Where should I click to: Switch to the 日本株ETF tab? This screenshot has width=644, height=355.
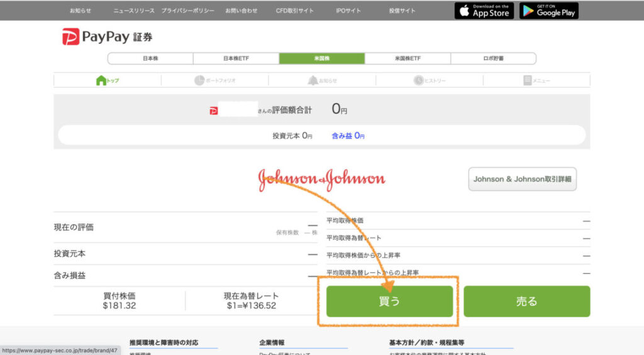point(236,58)
